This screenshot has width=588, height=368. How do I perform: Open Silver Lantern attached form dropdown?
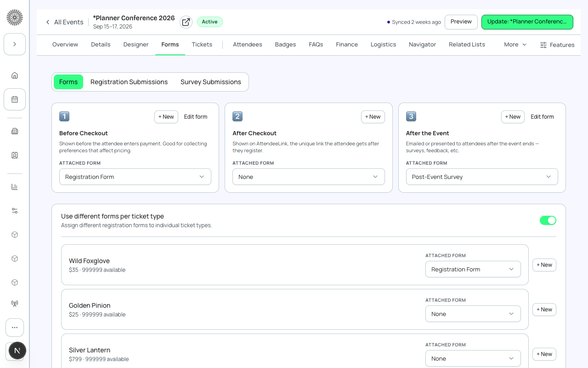(473, 358)
